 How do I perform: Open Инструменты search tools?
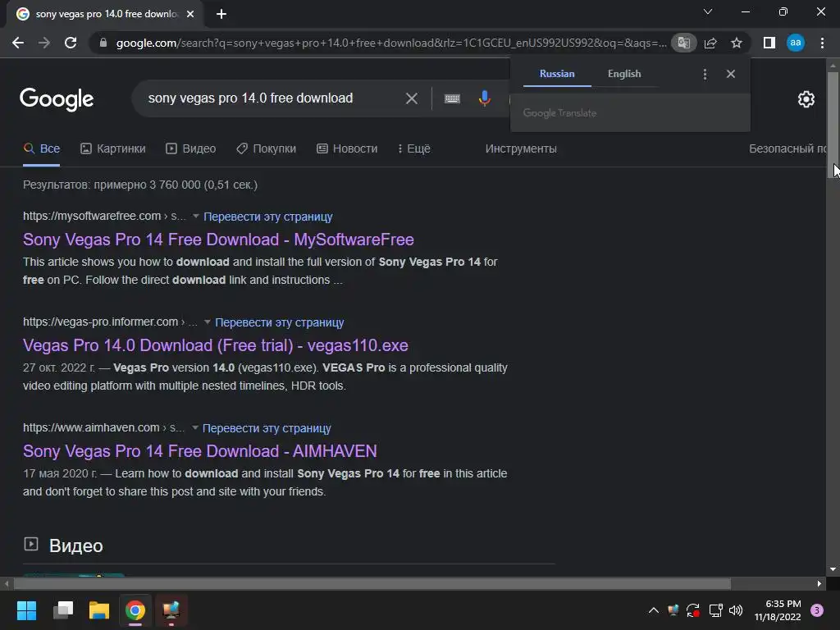521,148
